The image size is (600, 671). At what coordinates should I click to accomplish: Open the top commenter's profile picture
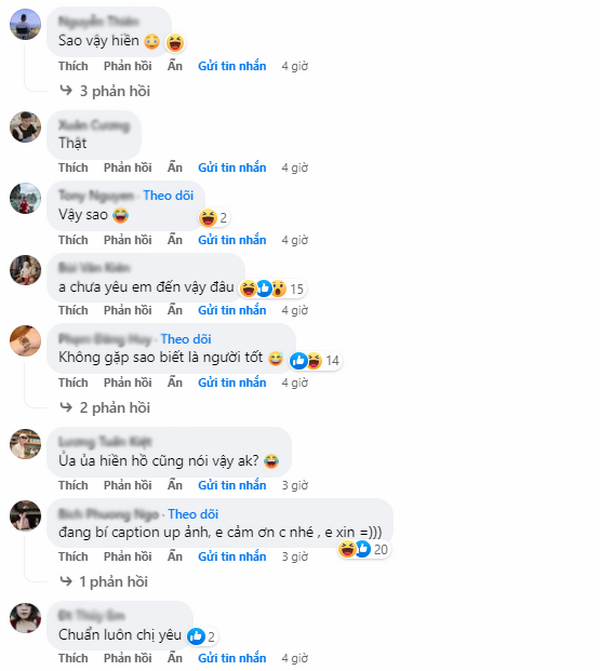point(25,24)
